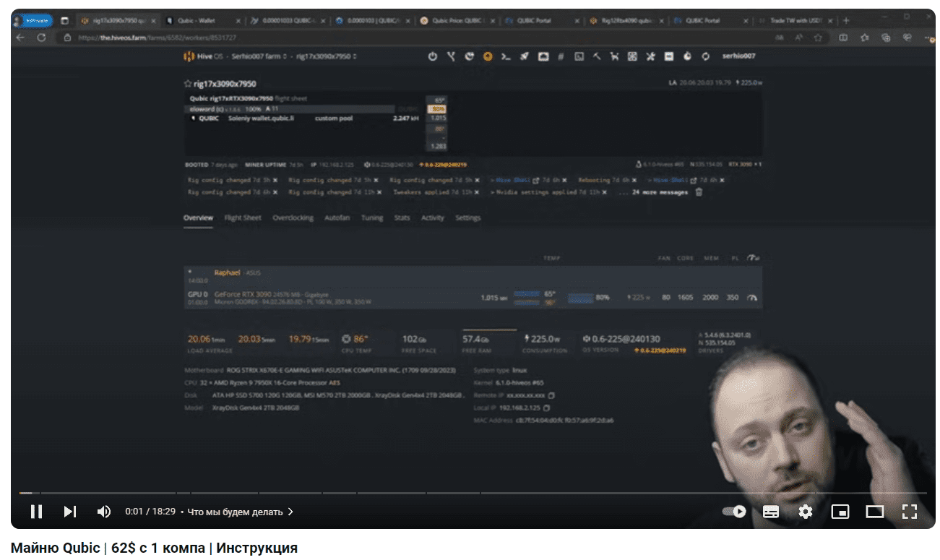
Task: Pause the YouTube video
Action: coord(36,512)
